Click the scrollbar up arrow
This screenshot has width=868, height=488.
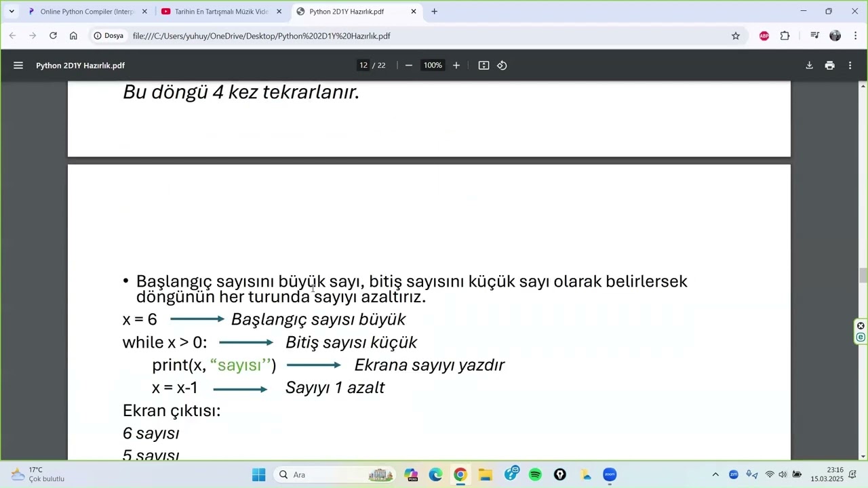(x=863, y=85)
